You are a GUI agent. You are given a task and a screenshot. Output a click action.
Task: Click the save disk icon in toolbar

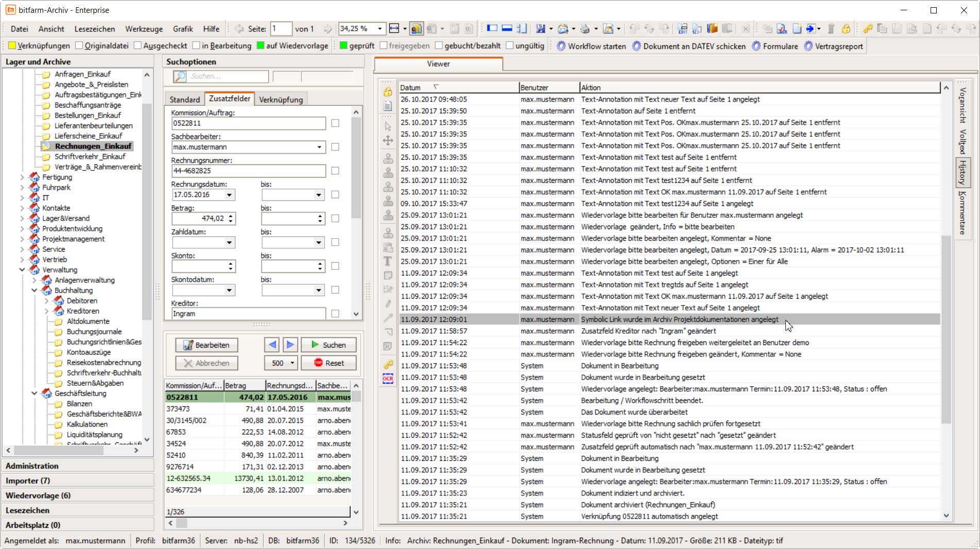pos(541,29)
